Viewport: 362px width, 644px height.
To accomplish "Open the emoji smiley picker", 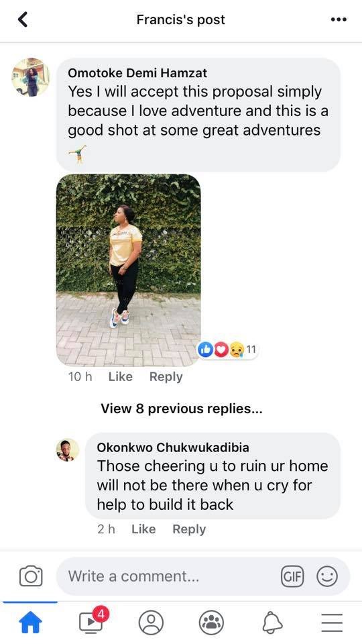I will coord(327,576).
